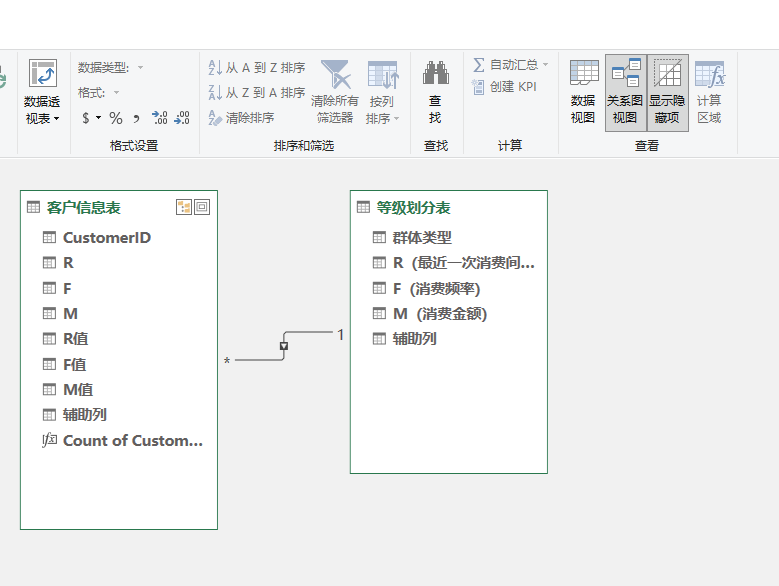Screen dimensions: 779x586
Task: Apply thousands separator comma format
Action: coord(136,118)
